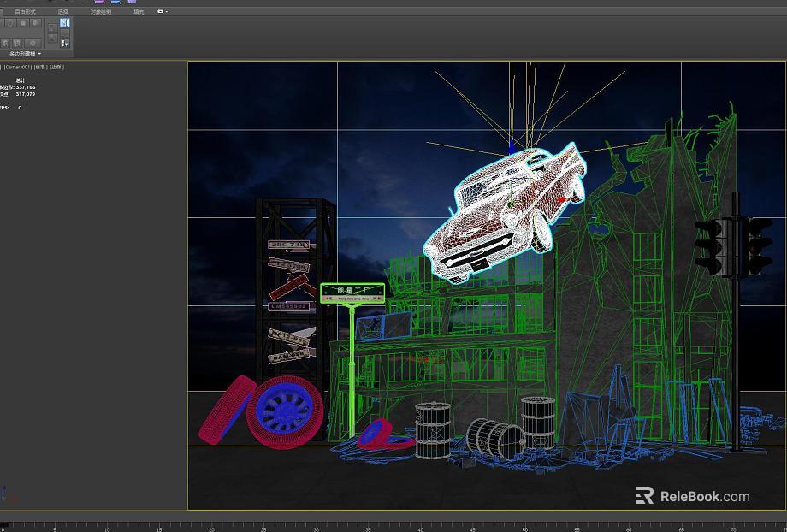
Task: Expand the 多边形建模 panel dropdown
Action: (x=25, y=54)
